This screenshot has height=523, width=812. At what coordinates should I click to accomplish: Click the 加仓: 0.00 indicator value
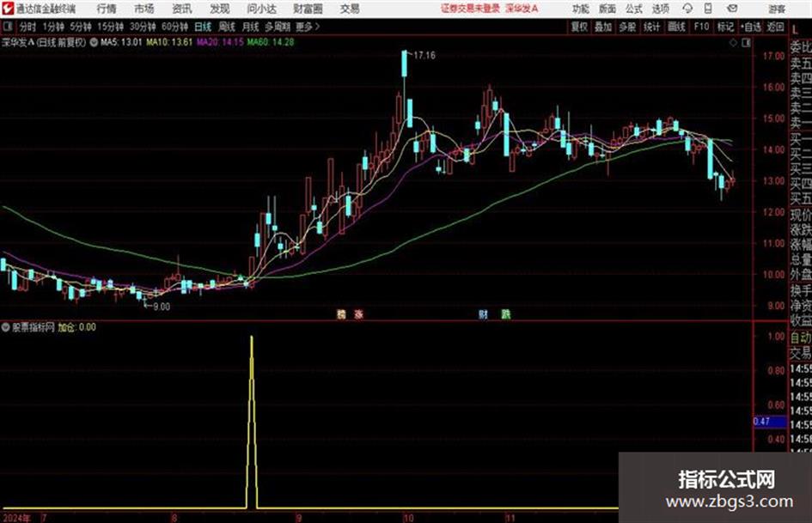76,327
